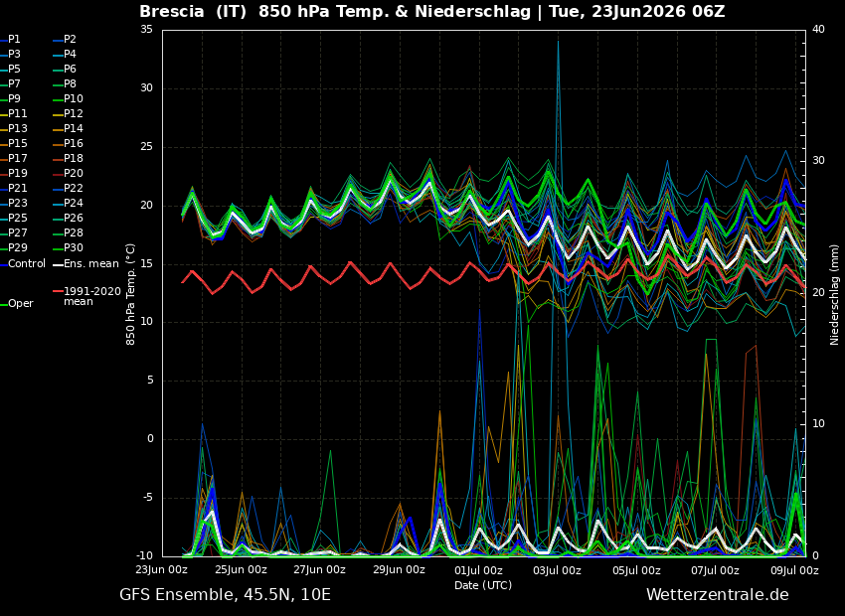Click the "09Jul 00z" date tick label

793,570
